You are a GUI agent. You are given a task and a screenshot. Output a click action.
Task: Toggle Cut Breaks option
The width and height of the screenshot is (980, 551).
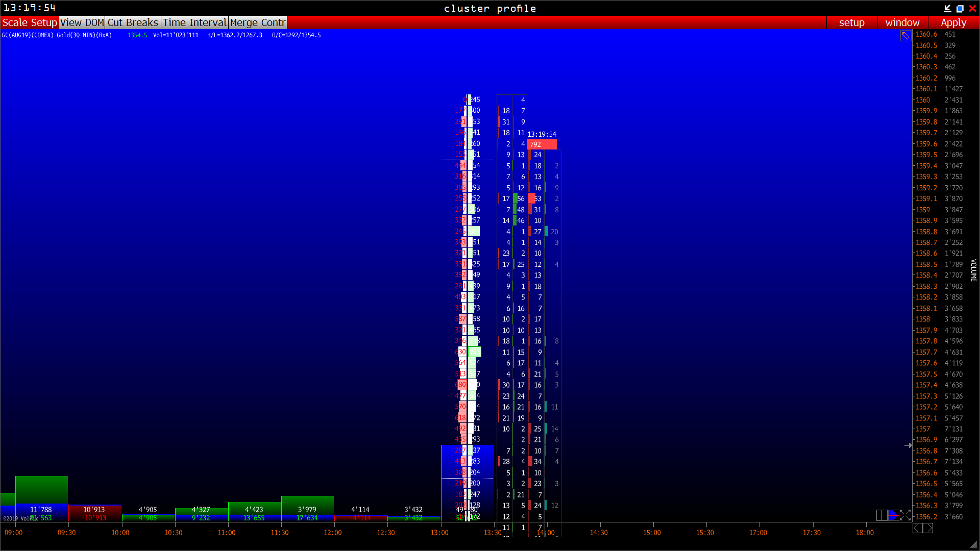(133, 22)
